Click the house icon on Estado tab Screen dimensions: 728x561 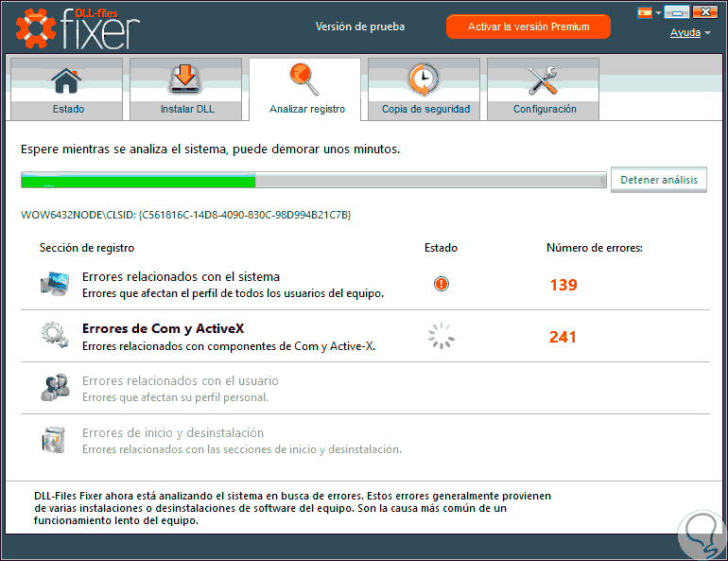click(x=66, y=80)
